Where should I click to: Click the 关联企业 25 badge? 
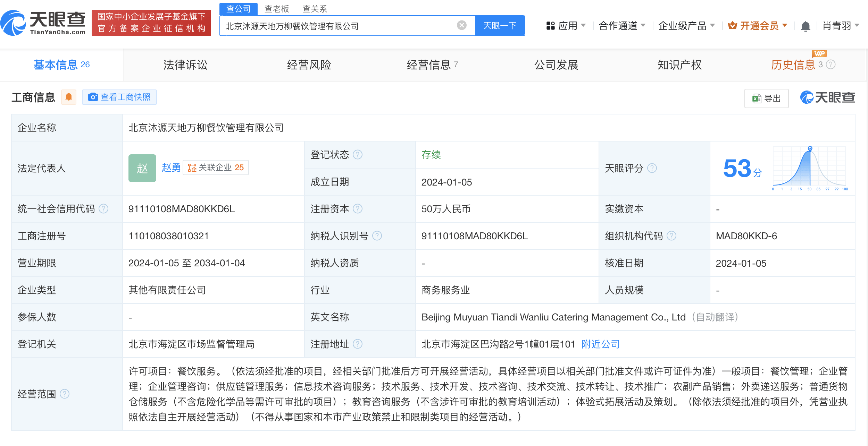coord(216,168)
